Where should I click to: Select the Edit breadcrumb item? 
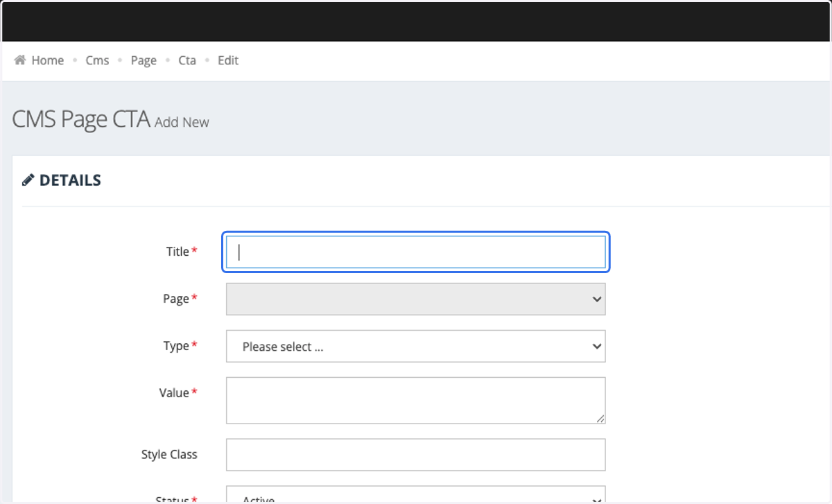(x=228, y=60)
